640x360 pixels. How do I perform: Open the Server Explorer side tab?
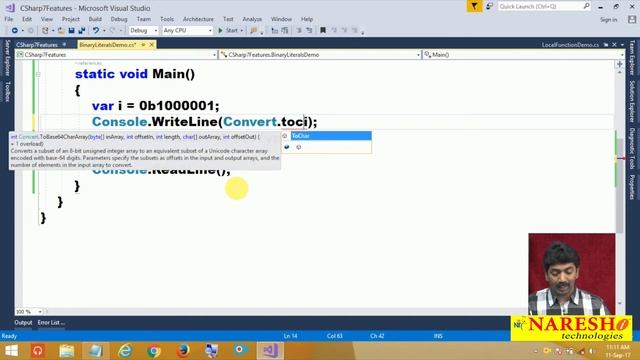[7, 58]
